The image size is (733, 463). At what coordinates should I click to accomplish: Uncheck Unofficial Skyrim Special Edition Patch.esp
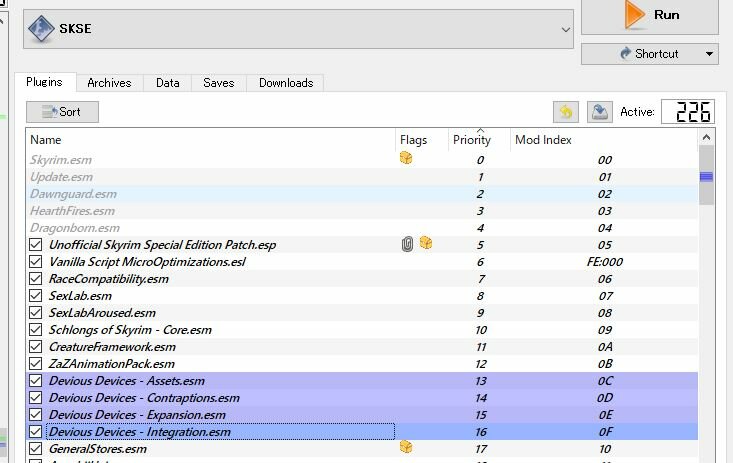(36, 245)
